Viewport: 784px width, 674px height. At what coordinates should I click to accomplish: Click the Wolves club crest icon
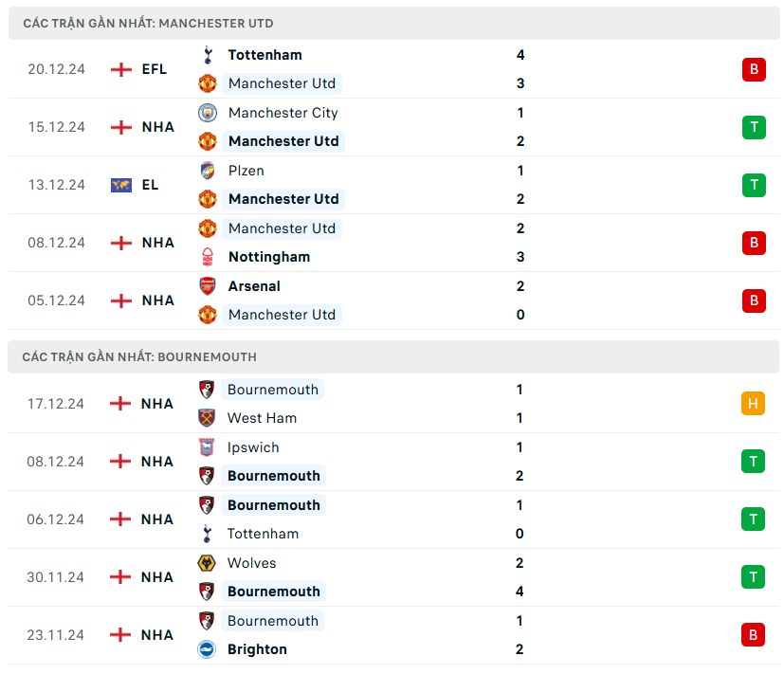coord(207,563)
